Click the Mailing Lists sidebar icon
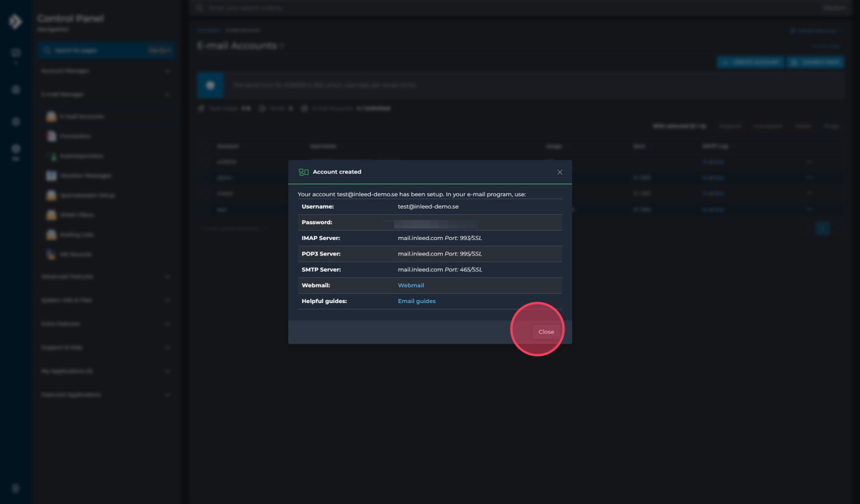 pos(51,235)
